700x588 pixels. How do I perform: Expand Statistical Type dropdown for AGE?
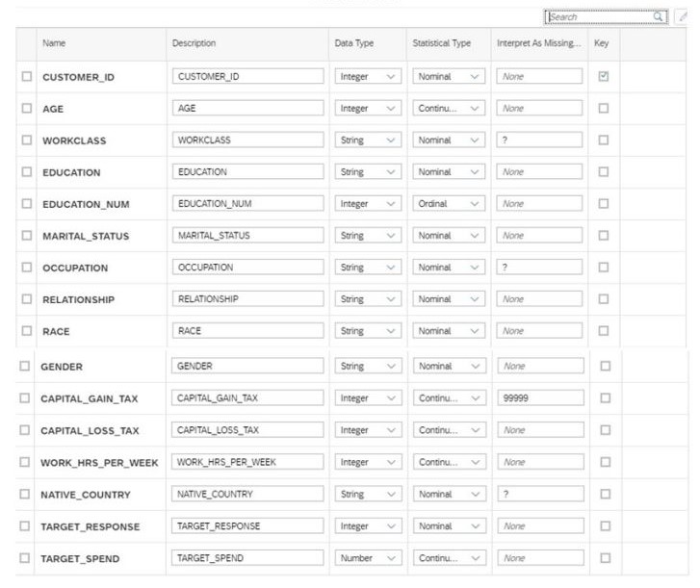[x=448, y=109]
